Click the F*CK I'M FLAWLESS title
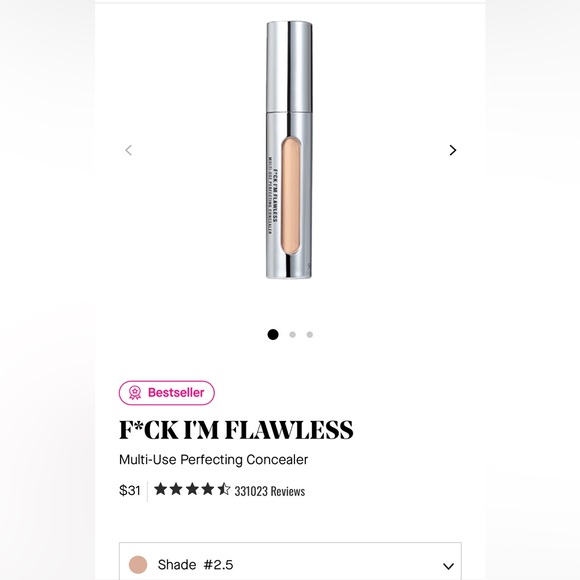The height and width of the screenshot is (580, 580). click(236, 430)
